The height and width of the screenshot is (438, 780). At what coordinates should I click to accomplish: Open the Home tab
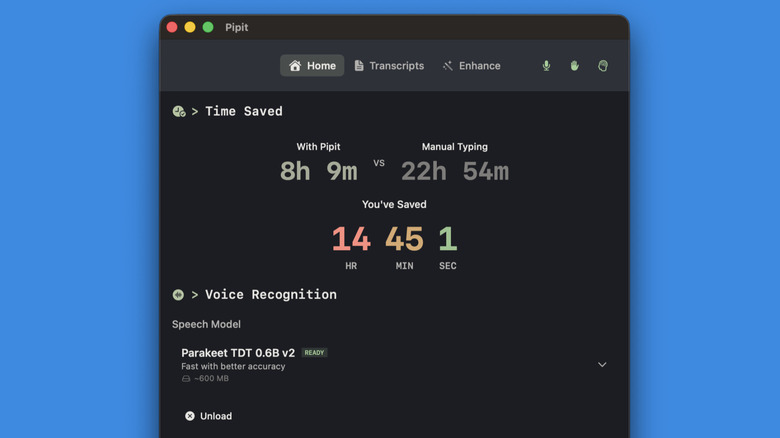pyautogui.click(x=312, y=66)
